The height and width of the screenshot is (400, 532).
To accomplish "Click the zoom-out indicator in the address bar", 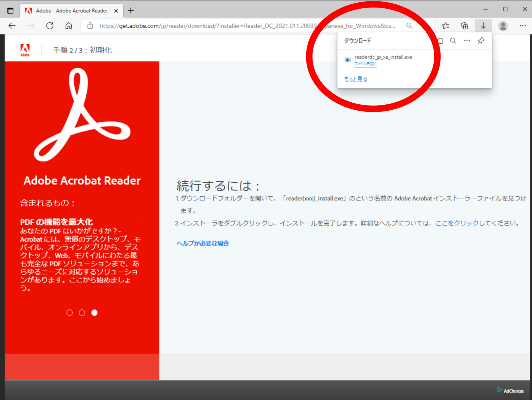I will click(409, 26).
